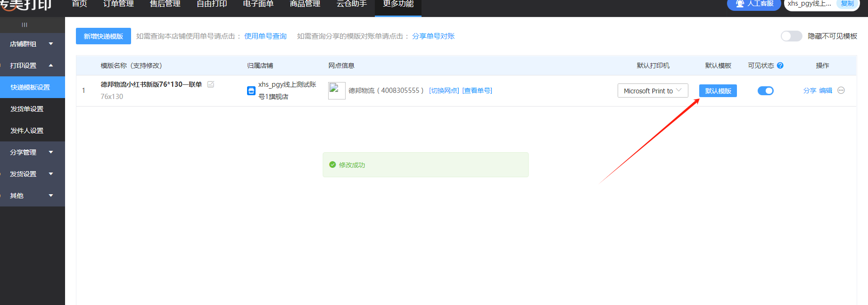Click the template name 德邦物流小红书新版76*130—联单
This screenshot has width=868, height=305.
tap(151, 84)
